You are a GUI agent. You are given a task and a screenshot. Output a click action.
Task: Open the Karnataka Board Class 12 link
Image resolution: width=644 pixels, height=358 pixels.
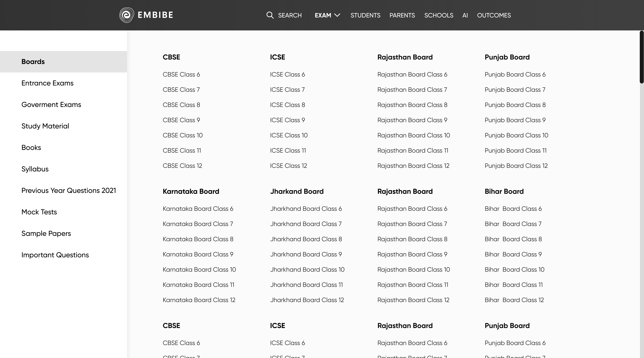[199, 300]
